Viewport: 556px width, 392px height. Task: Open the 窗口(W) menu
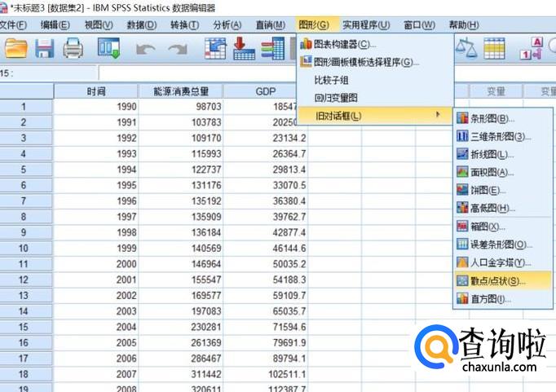pos(420,25)
